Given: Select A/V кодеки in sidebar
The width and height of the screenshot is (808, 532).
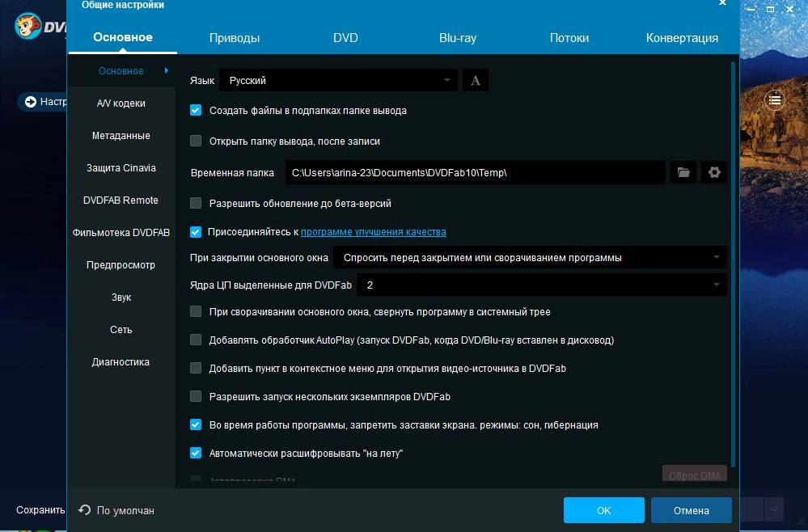Looking at the screenshot, I should tap(121, 103).
